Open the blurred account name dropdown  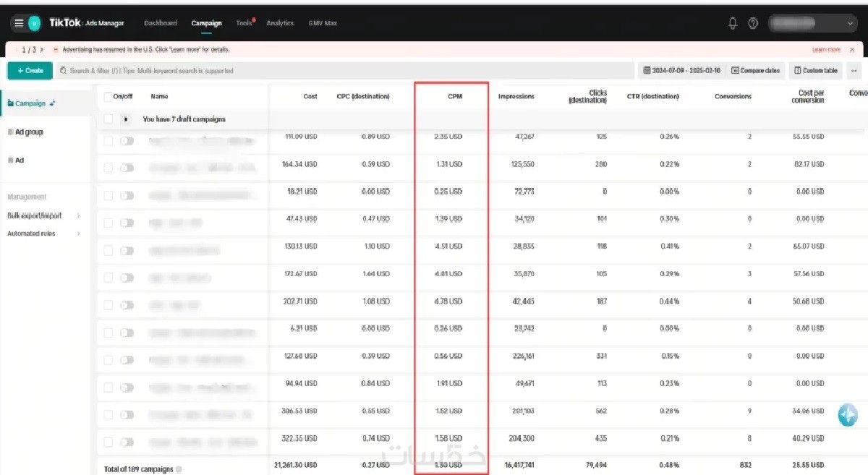pos(813,23)
